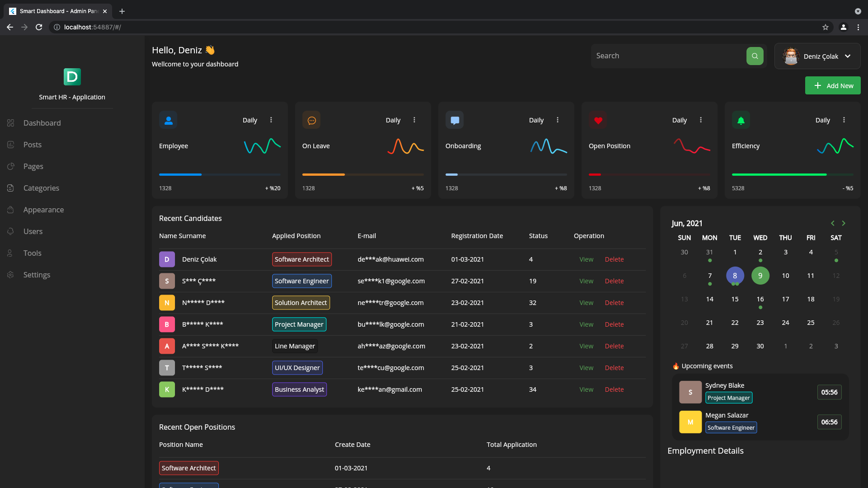This screenshot has width=868, height=488.
Task: Reload the page in browser
Action: (39, 27)
